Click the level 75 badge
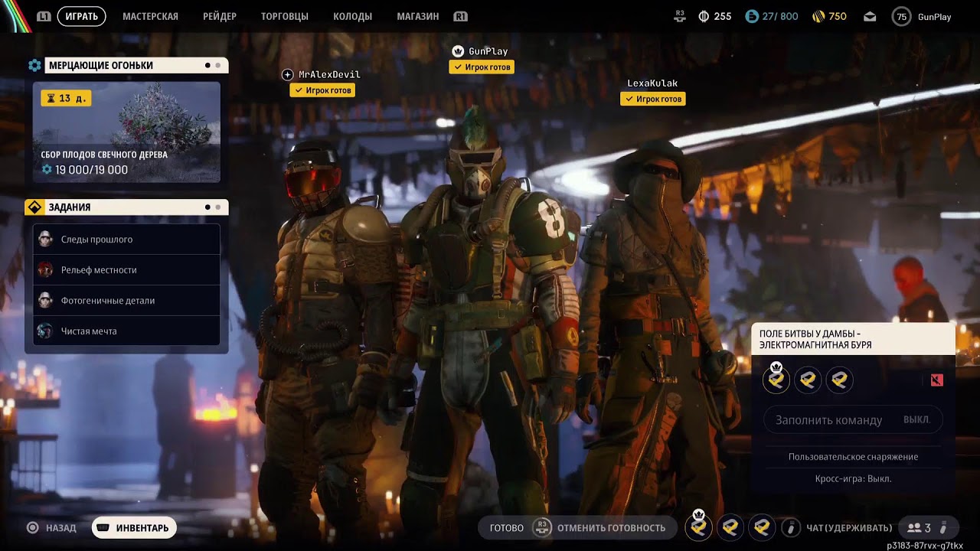This screenshot has height=551, width=980. pyautogui.click(x=902, y=16)
